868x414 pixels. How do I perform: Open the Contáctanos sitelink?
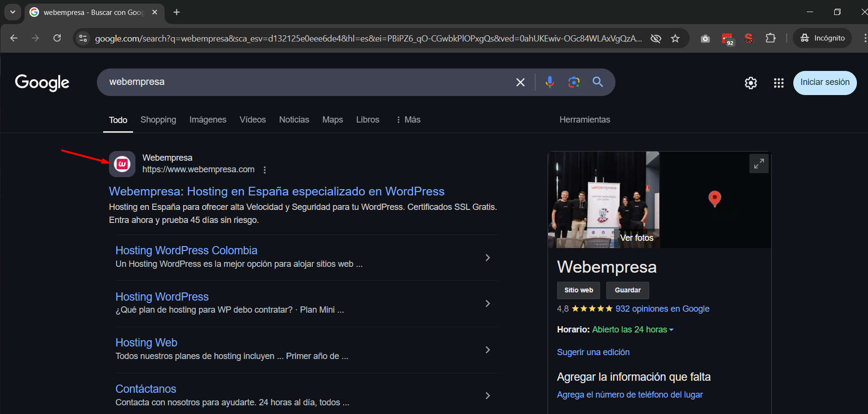(146, 389)
